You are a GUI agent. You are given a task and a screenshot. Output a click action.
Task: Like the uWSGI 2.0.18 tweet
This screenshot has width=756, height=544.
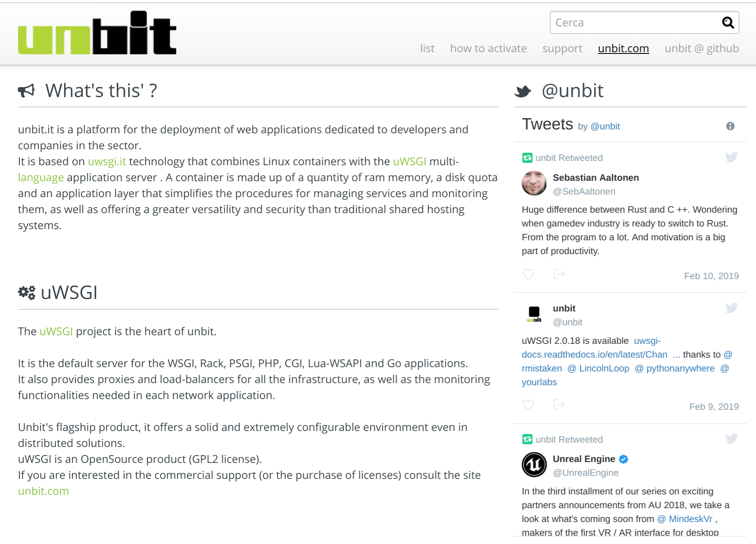click(x=528, y=405)
